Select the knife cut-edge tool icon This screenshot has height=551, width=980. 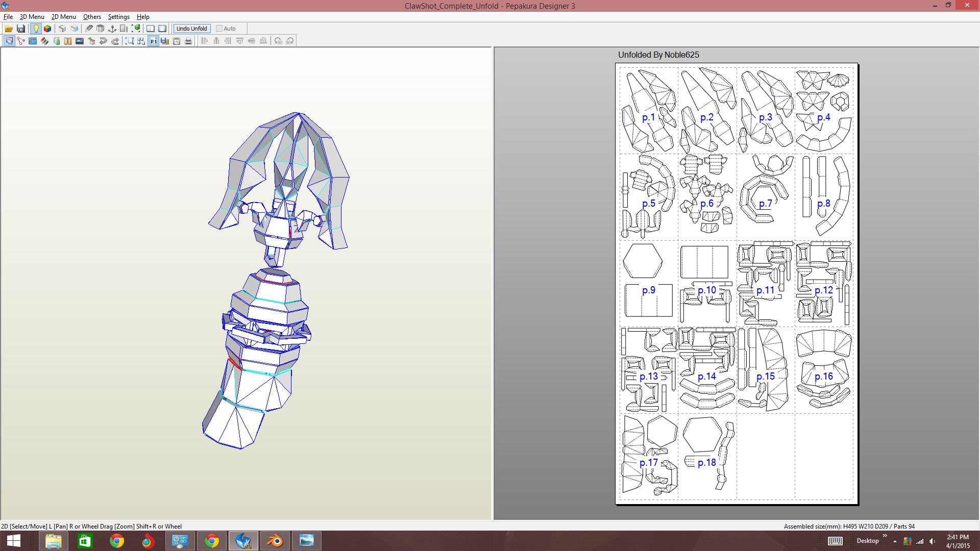tap(89, 29)
